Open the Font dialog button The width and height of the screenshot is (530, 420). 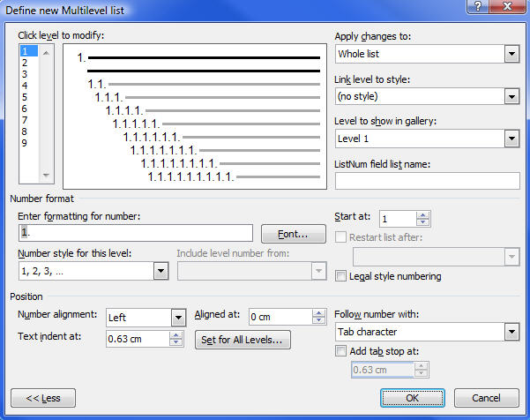pyautogui.click(x=294, y=234)
